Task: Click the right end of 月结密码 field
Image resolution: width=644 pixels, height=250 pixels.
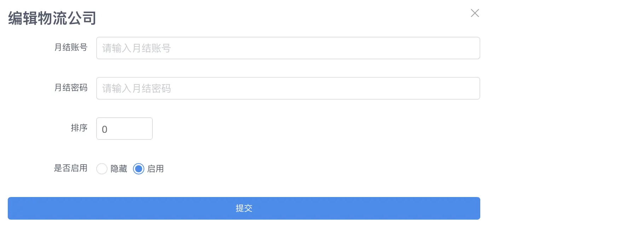Action: pyautogui.click(x=470, y=88)
